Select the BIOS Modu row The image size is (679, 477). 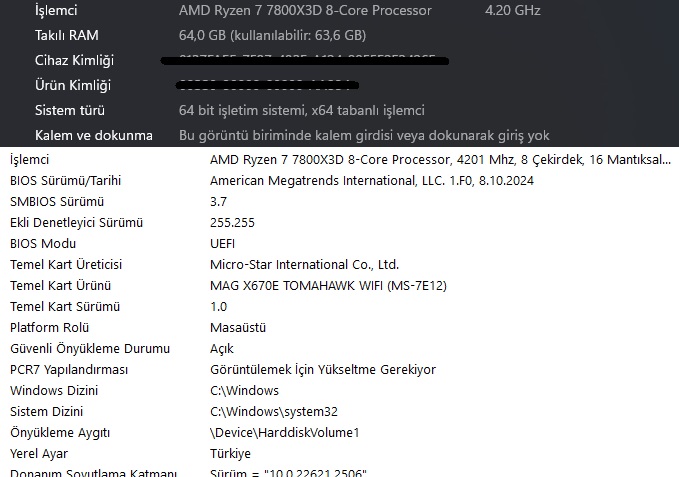(43, 244)
